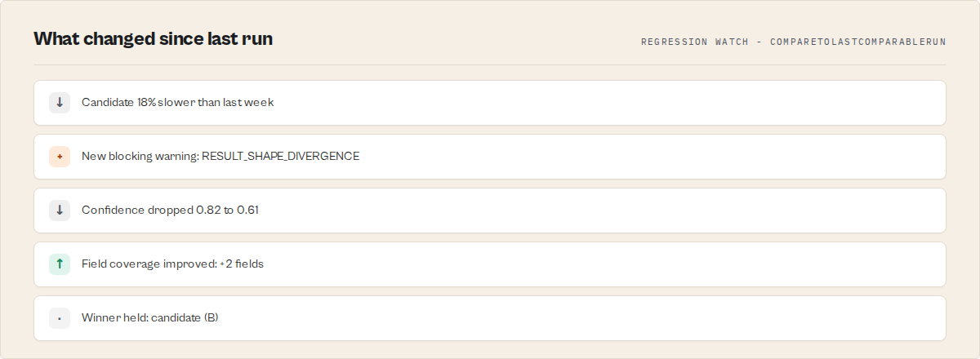The width and height of the screenshot is (980, 359).
Task: Click the down-arrow icon beside Candidate 18% slower
Action: click(x=60, y=103)
